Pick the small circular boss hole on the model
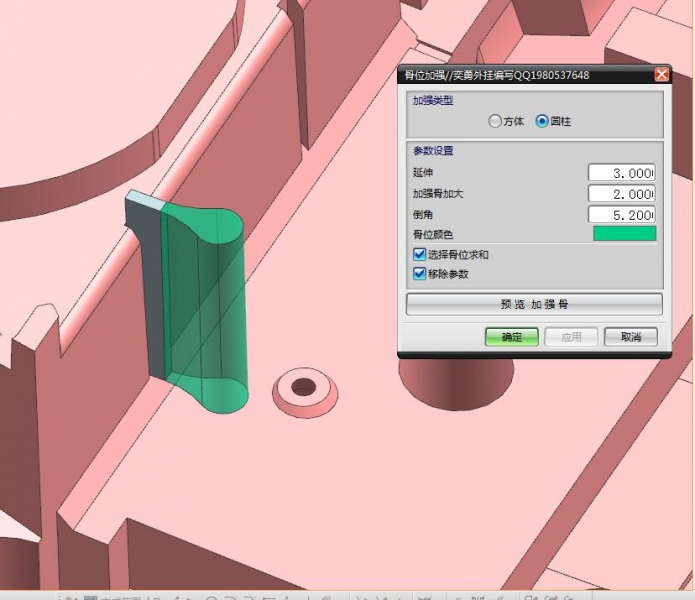Image resolution: width=695 pixels, height=600 pixels. 302,385
